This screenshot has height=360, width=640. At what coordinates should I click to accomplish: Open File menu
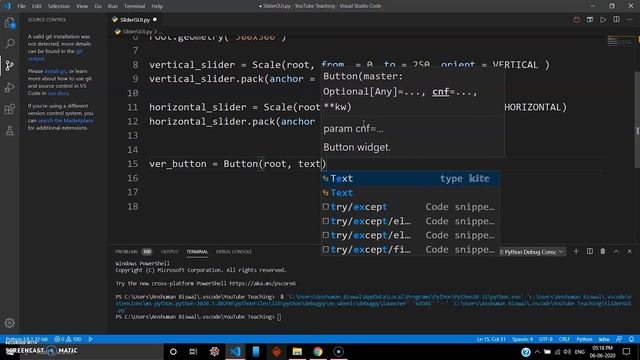pyautogui.click(x=21, y=6)
